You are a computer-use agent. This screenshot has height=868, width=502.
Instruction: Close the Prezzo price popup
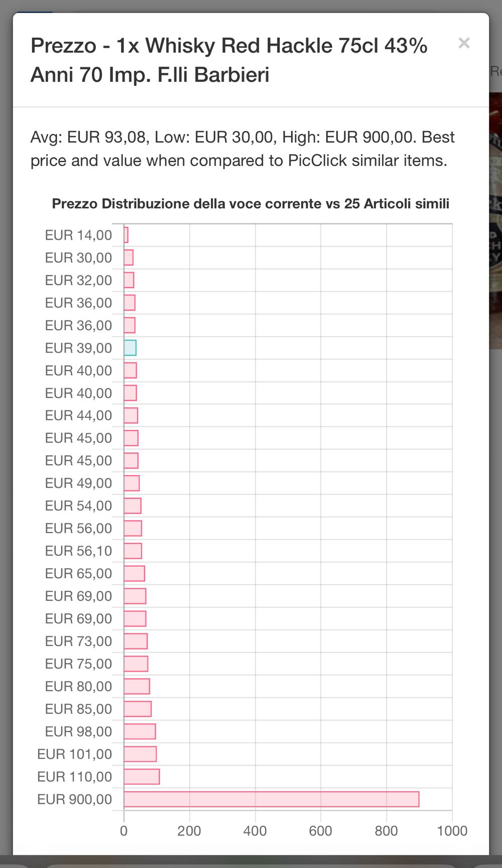click(x=464, y=43)
